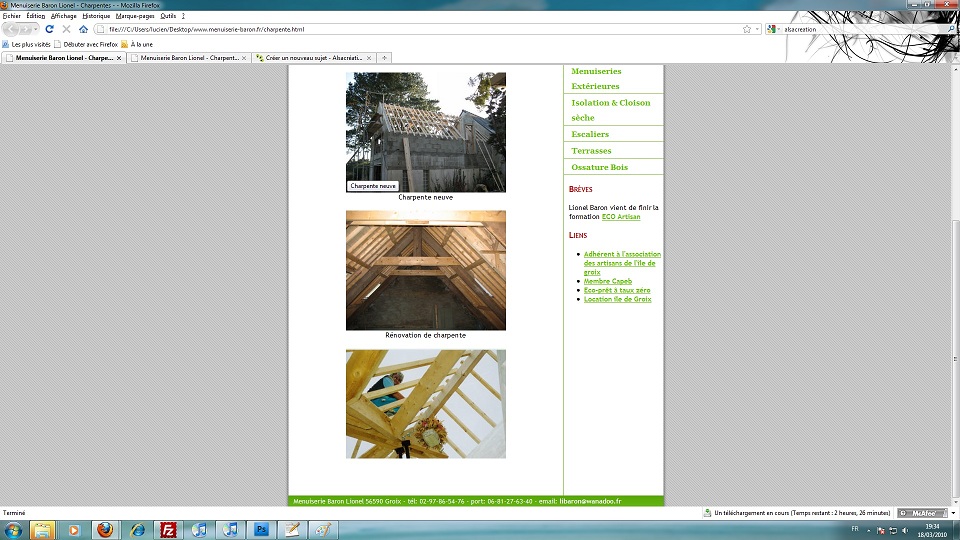Open Isolation & Cloison sèche link
The image size is (960, 540).
(610, 110)
